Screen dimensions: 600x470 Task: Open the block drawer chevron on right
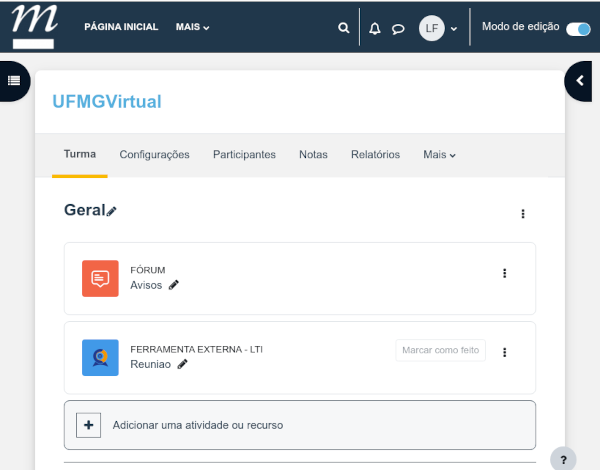(581, 81)
